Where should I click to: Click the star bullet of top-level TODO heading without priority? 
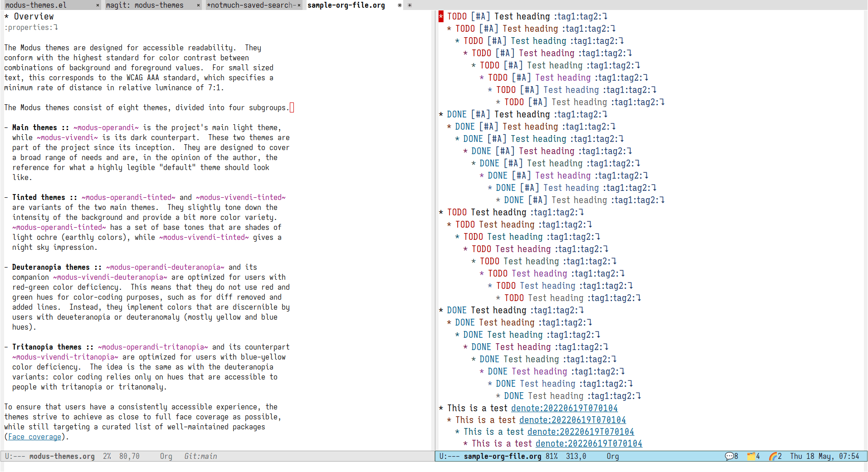441,212
